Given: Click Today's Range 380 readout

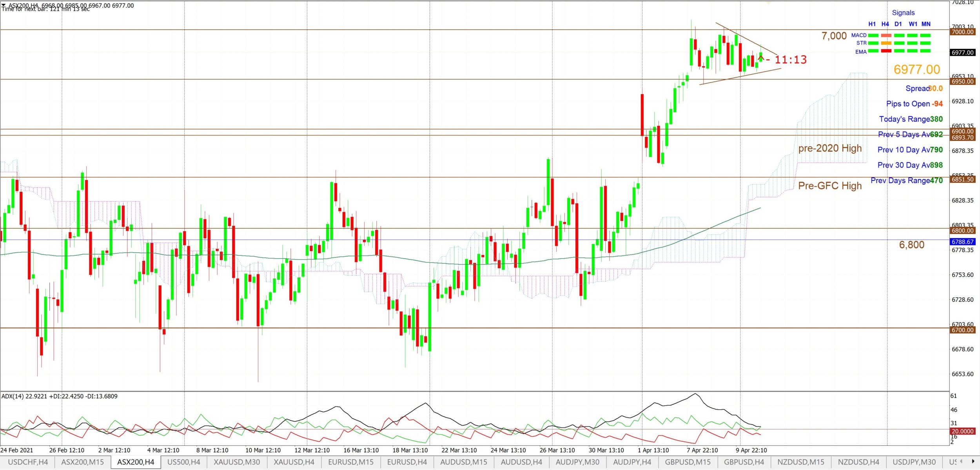Looking at the screenshot, I should coord(911,119).
